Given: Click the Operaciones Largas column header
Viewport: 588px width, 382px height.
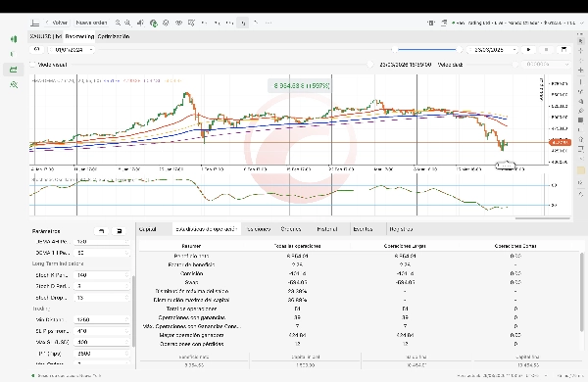Looking at the screenshot, I should [405, 246].
